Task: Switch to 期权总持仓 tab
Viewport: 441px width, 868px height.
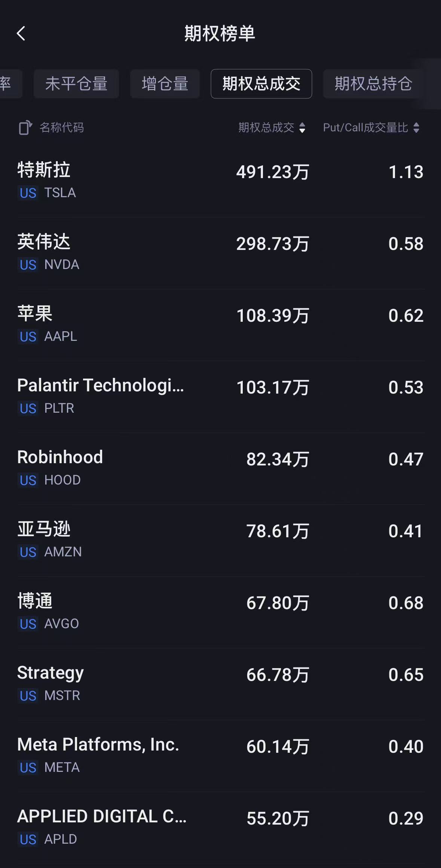Action: pos(373,83)
